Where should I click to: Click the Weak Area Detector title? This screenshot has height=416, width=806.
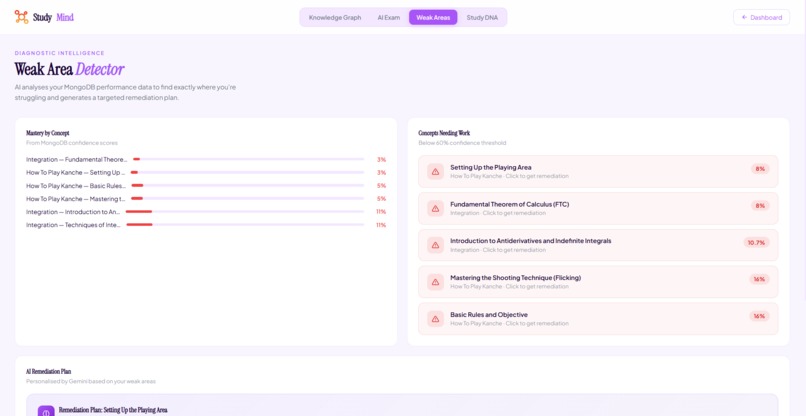click(69, 69)
